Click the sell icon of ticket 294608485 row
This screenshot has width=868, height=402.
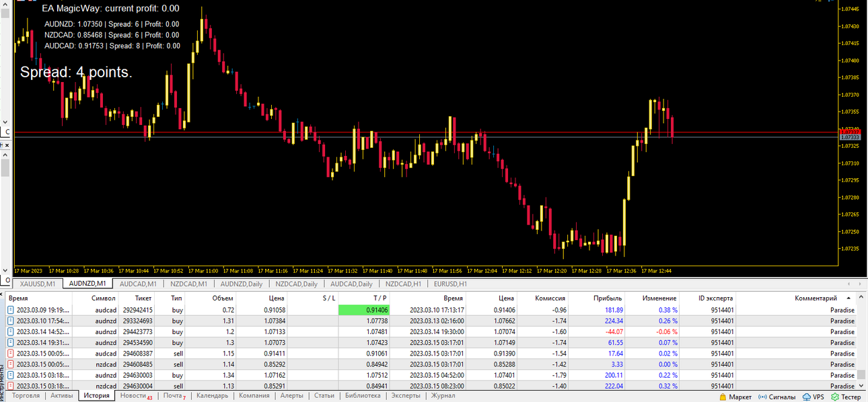tap(11, 364)
